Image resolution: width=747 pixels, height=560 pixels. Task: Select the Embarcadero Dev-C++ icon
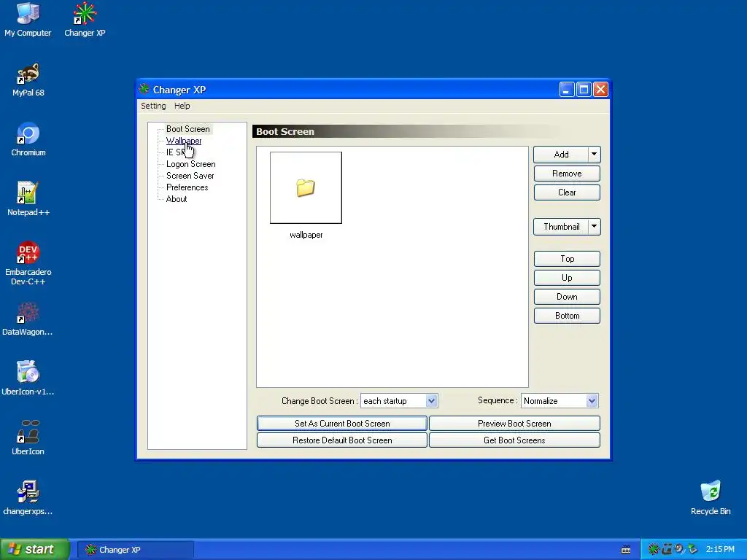click(28, 262)
